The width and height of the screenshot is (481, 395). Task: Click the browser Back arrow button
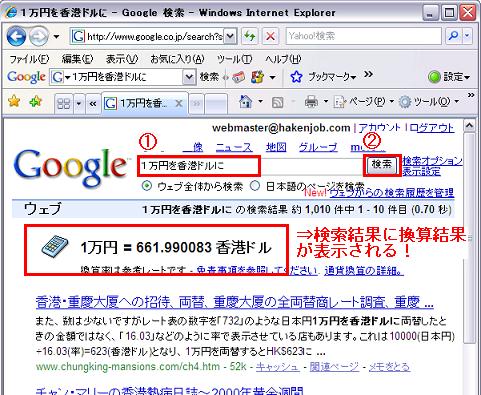pyautogui.click(x=16, y=36)
